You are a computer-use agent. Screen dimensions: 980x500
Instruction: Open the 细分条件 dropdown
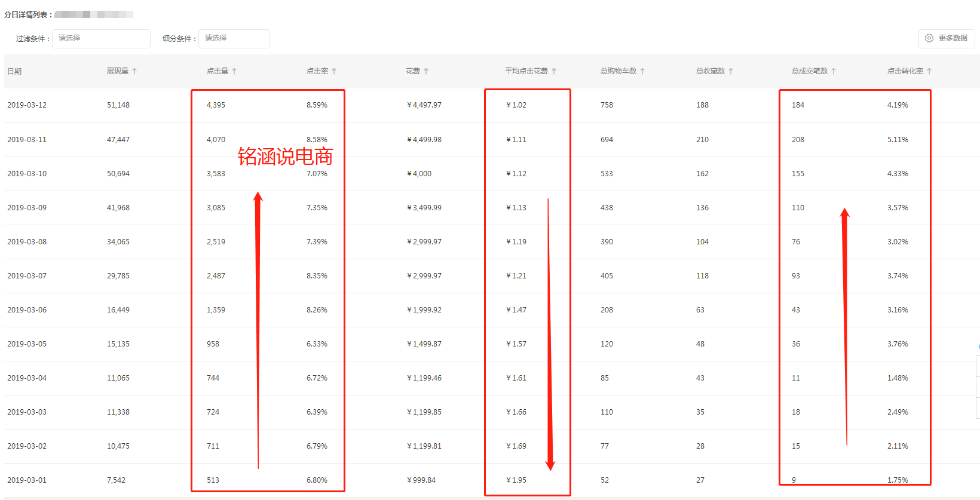[x=234, y=38]
